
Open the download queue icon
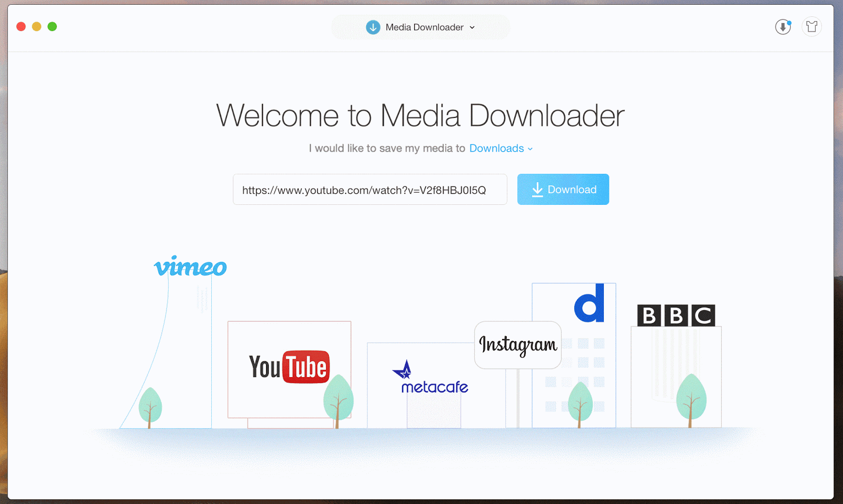pos(783,27)
